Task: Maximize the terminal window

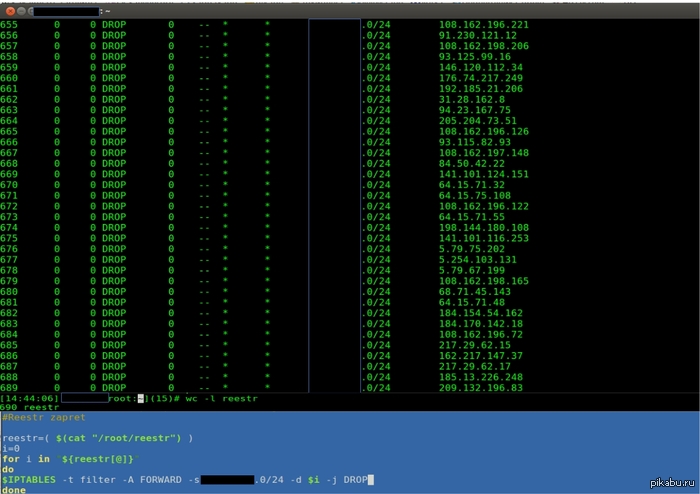Action: 30,10
